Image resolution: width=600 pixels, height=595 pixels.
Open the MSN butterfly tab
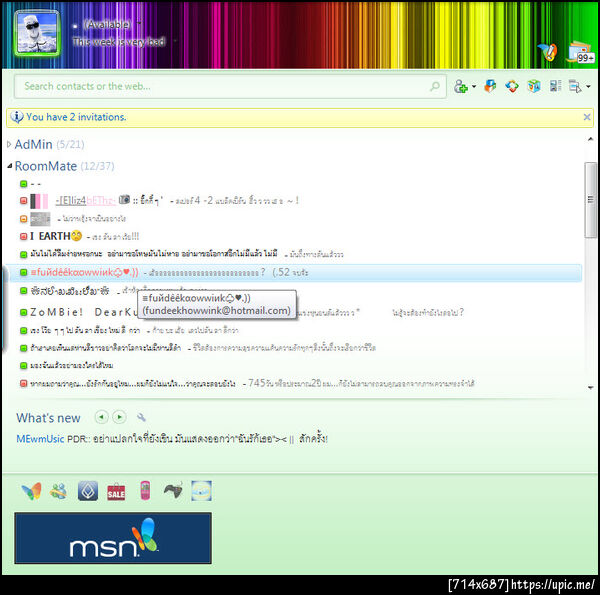[31, 491]
